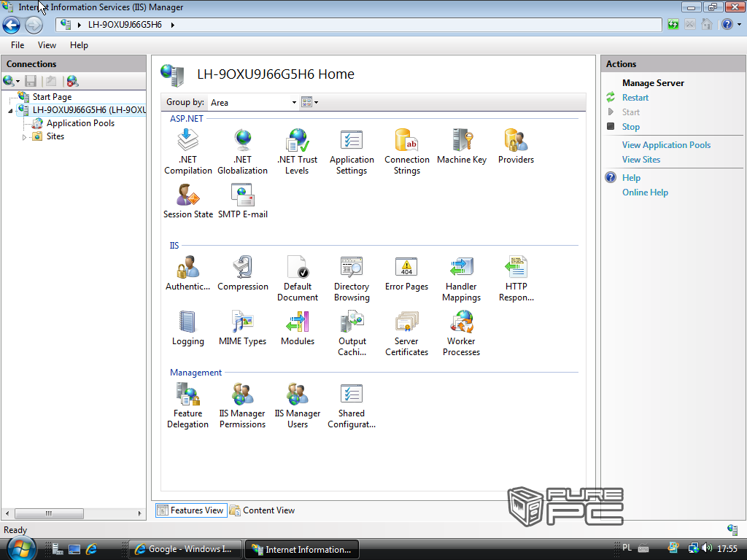Open Application Settings feature
The width and height of the screenshot is (747, 560).
(x=352, y=152)
